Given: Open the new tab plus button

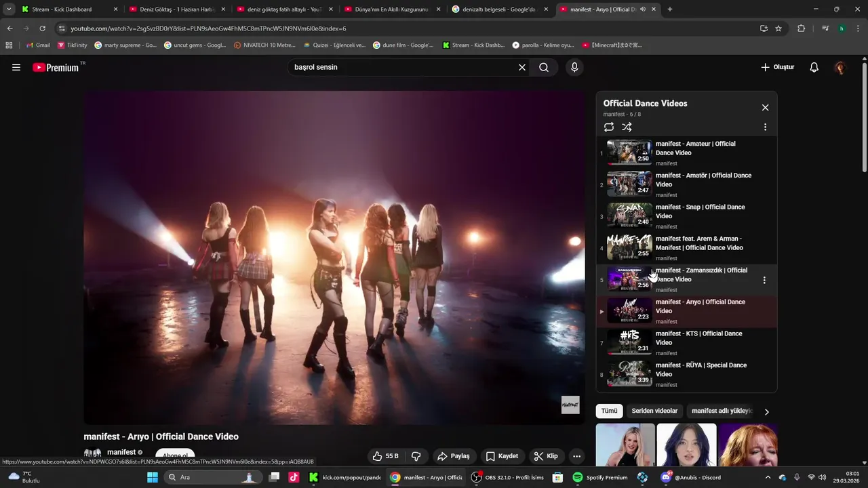Looking at the screenshot, I should [670, 9].
